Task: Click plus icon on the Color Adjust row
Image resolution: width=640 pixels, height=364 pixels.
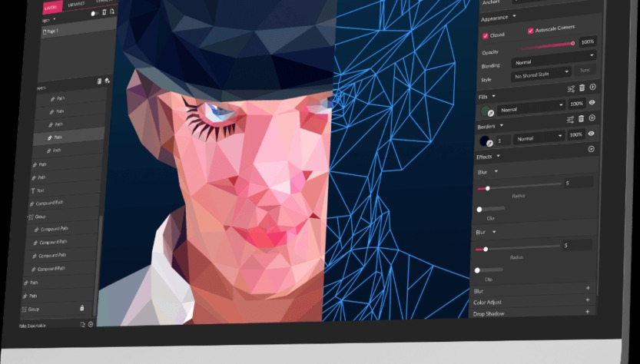Action: pyautogui.click(x=588, y=300)
